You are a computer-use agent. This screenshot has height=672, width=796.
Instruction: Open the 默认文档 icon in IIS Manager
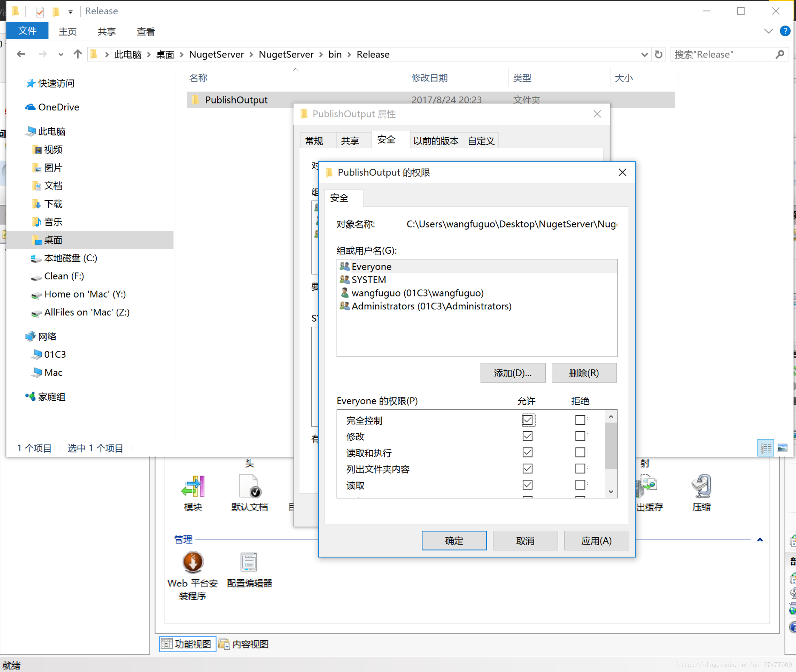click(249, 493)
